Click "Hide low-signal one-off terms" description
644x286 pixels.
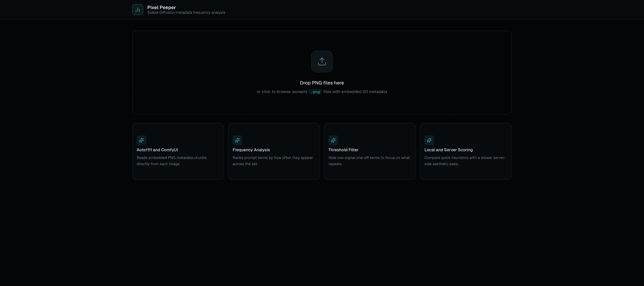[x=369, y=161]
